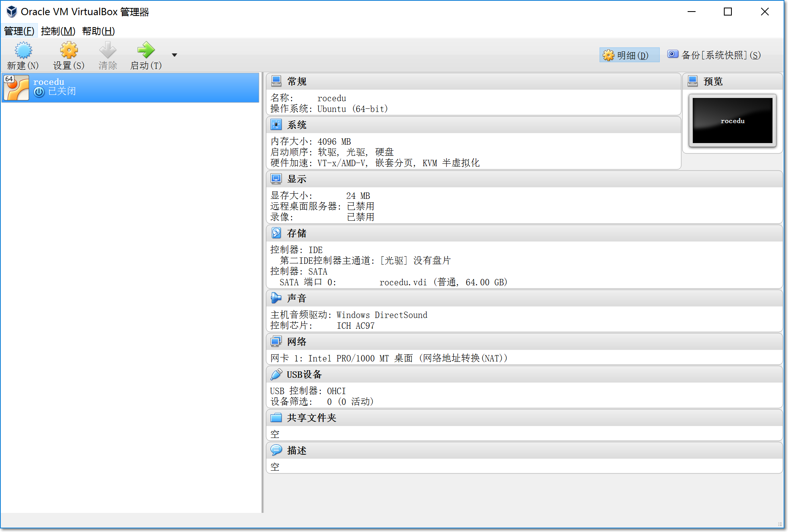Open the 存储 section header
This screenshot has height=532, width=788.
(x=524, y=233)
